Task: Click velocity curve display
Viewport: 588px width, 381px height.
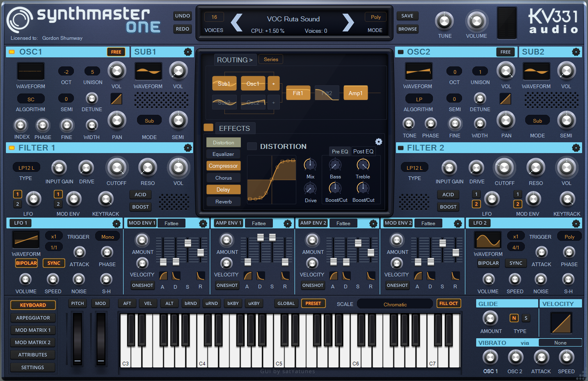Action: point(561,323)
